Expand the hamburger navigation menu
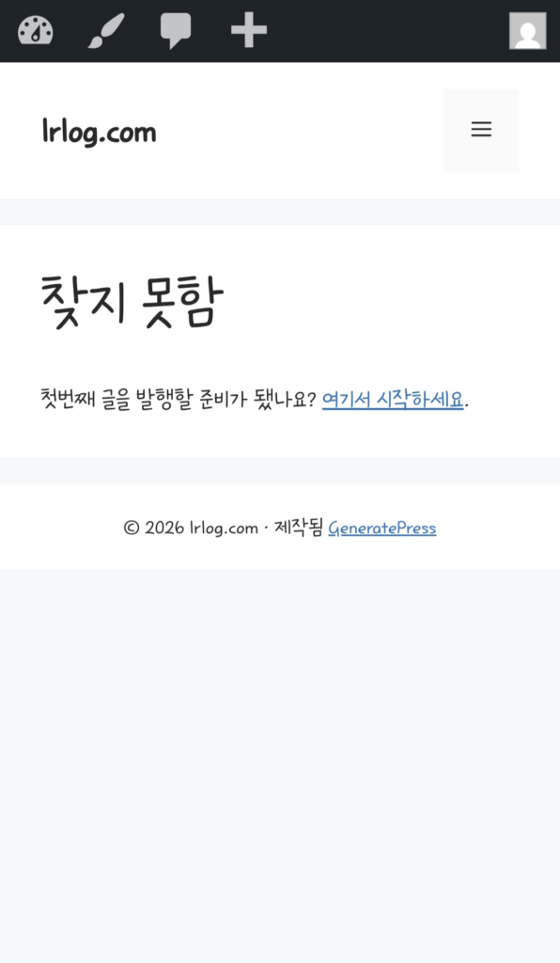This screenshot has height=963, width=560. (481, 130)
